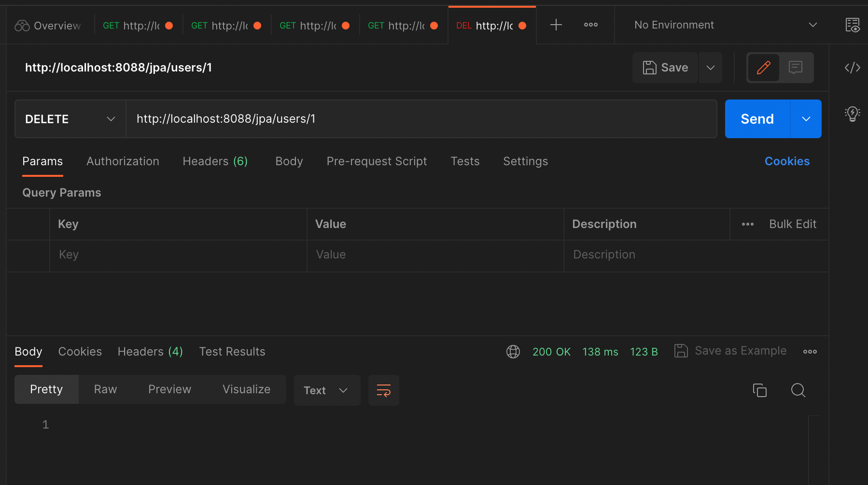Open response more-options ellipsis
Screen dimensions: 868x485
(810, 352)
